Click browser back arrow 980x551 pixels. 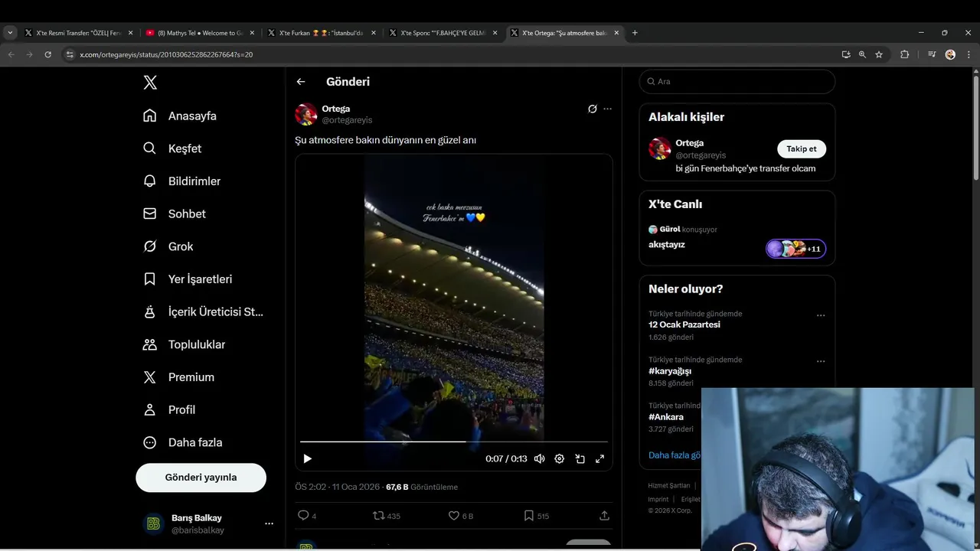pos(11,54)
